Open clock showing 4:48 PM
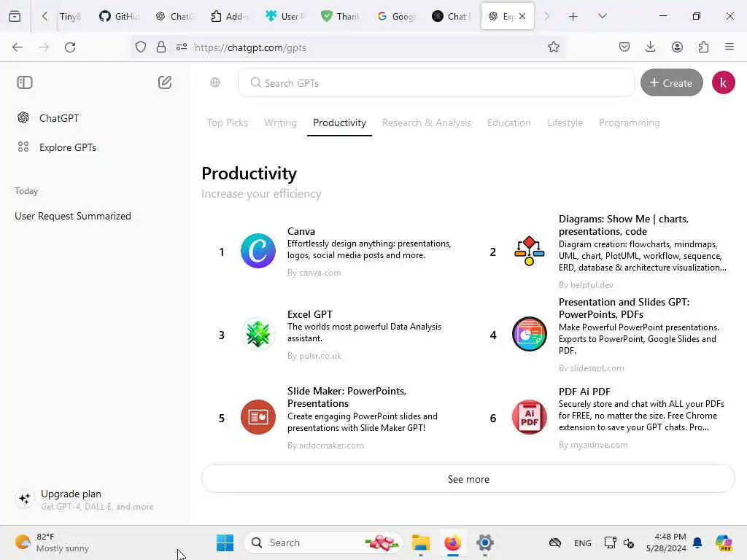The height and width of the screenshot is (560, 747). pos(666,542)
